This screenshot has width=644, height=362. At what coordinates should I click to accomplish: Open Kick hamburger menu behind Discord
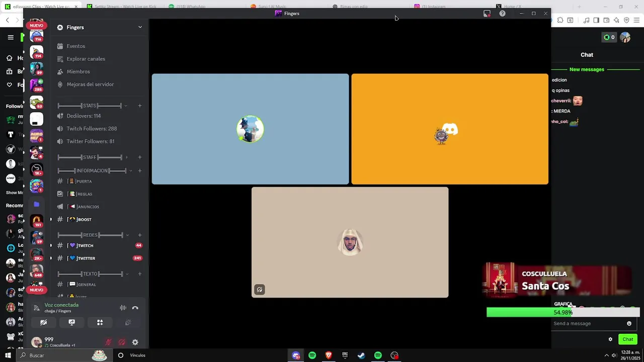(11, 37)
